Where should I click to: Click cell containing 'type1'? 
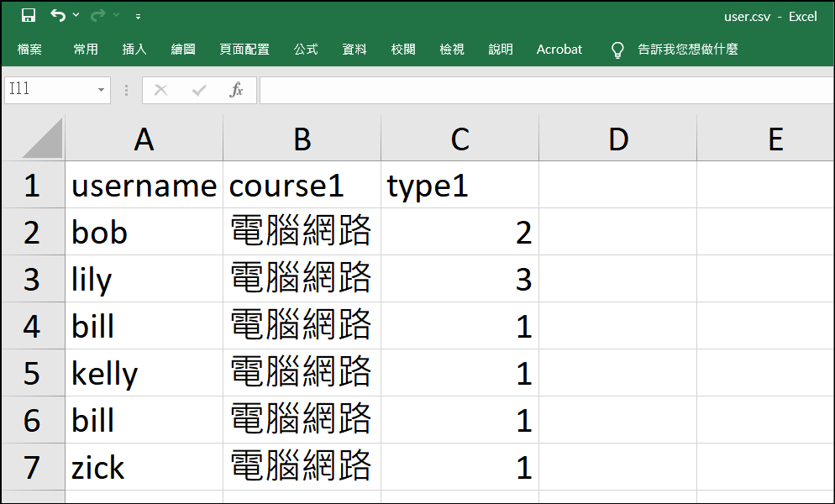pyautogui.click(x=460, y=184)
